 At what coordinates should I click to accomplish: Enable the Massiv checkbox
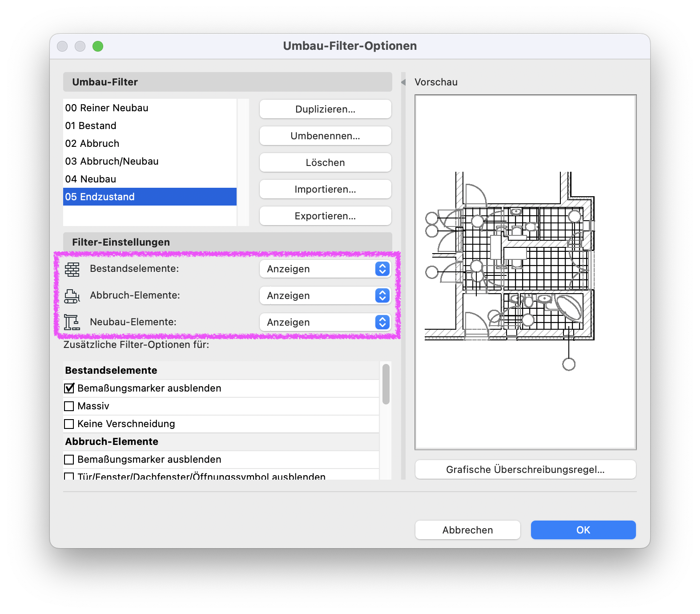[x=69, y=406]
